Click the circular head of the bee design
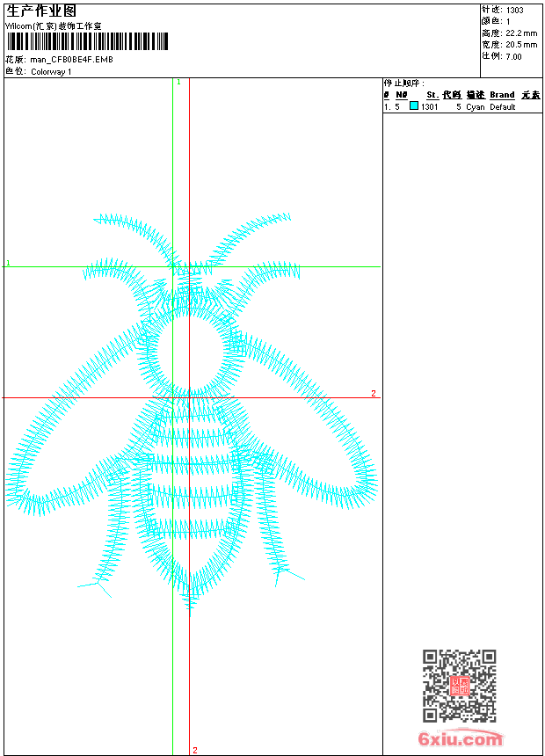545x756 pixels. [190, 352]
